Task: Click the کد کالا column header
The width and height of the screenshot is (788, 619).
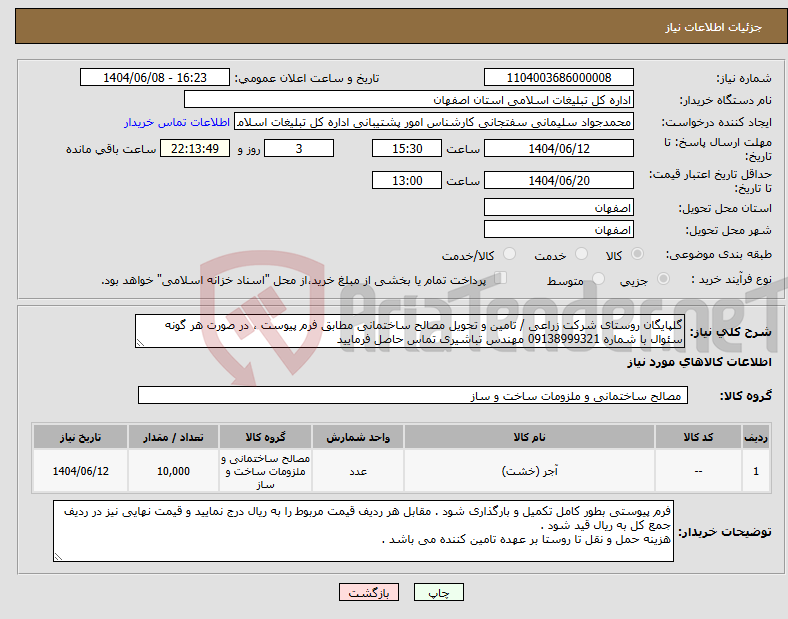Action: pyautogui.click(x=698, y=437)
